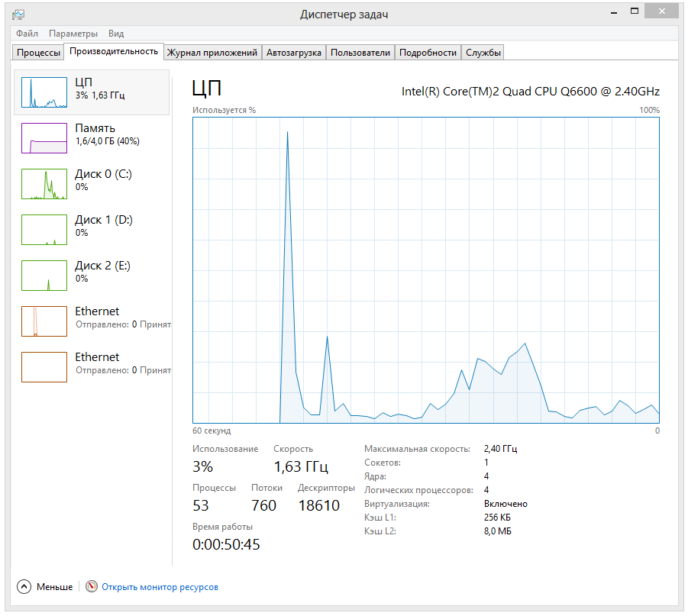This screenshot has width=688, height=616.
Task: Click the 760 threads count
Action: tap(263, 505)
